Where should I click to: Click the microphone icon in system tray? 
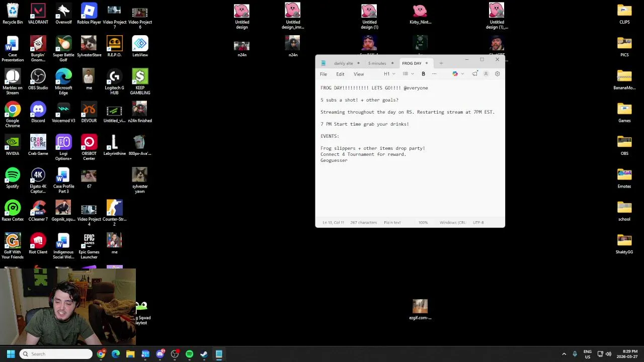[575, 354]
